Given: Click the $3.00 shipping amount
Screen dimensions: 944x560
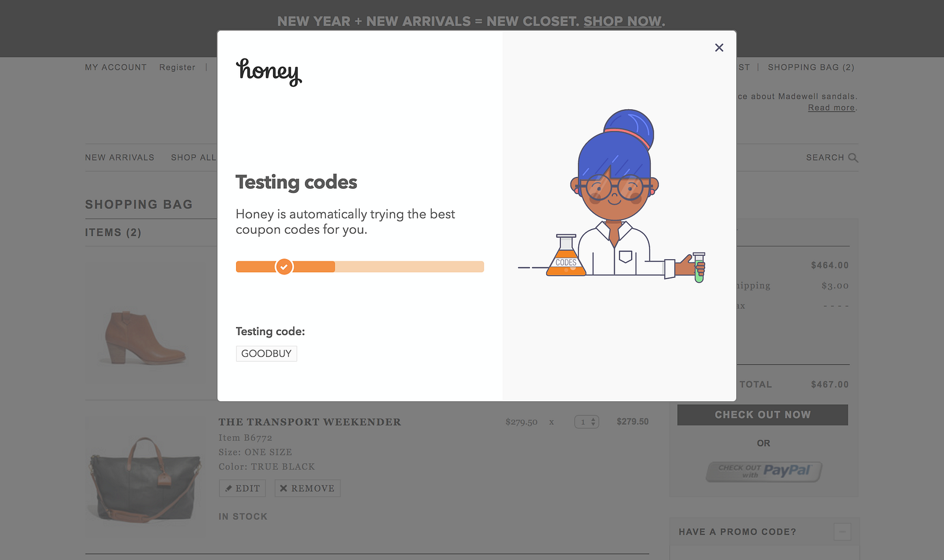Looking at the screenshot, I should click(x=835, y=286).
